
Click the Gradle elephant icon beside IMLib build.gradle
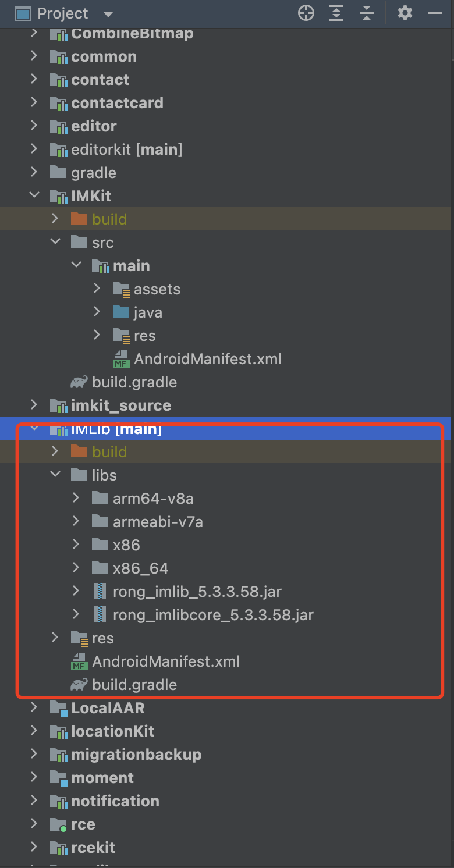click(x=79, y=685)
